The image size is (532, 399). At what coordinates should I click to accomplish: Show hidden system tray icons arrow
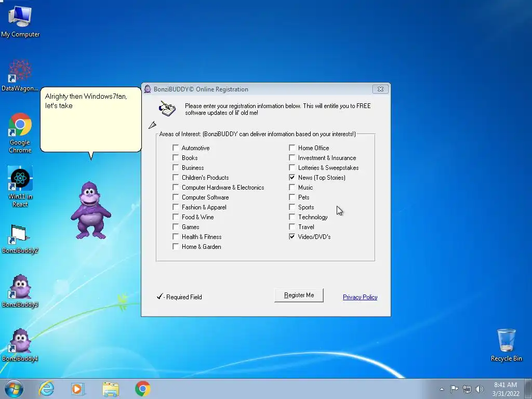point(442,389)
